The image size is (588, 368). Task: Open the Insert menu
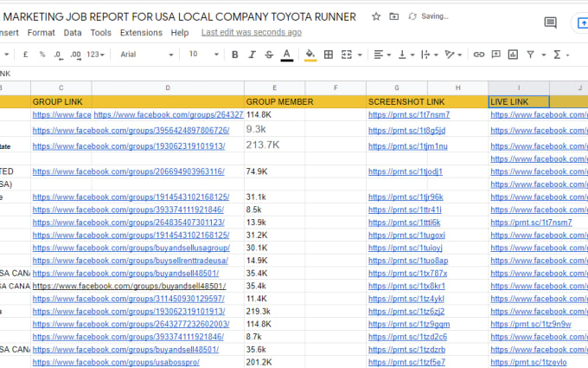coord(9,33)
